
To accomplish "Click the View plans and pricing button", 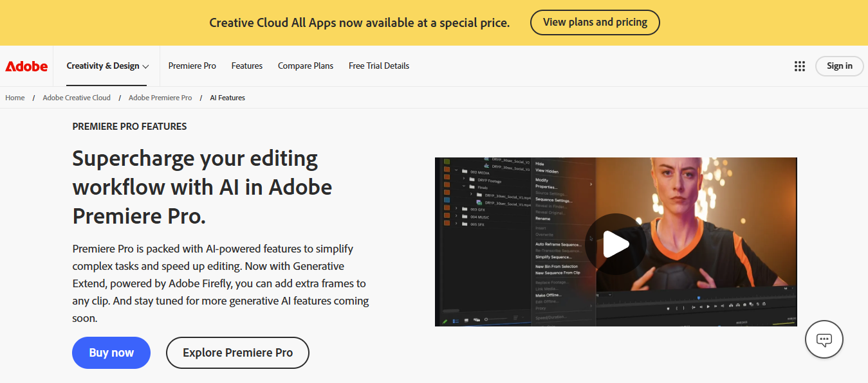I will pyautogui.click(x=595, y=22).
